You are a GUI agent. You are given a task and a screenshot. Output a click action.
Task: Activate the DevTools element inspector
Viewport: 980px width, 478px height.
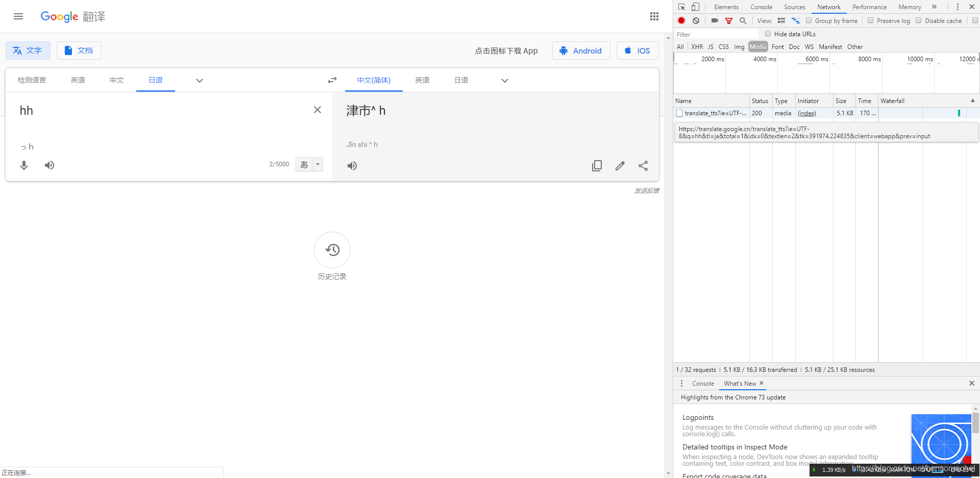[x=681, y=7]
